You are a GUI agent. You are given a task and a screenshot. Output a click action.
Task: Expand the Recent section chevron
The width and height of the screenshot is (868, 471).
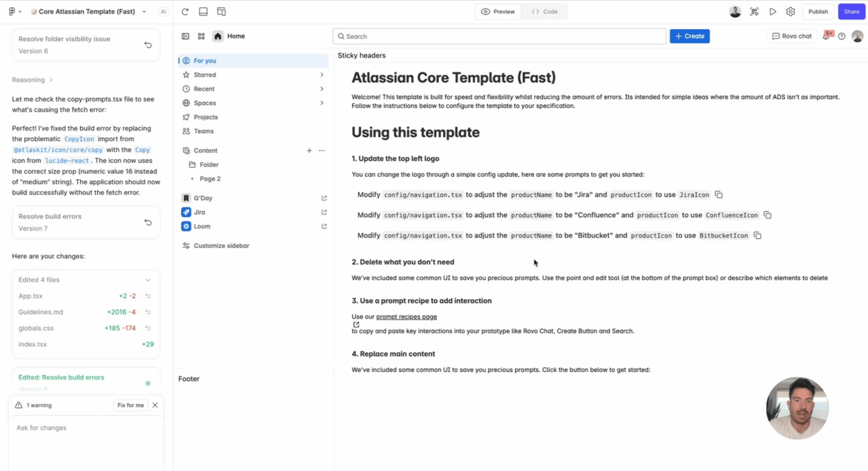coord(321,89)
